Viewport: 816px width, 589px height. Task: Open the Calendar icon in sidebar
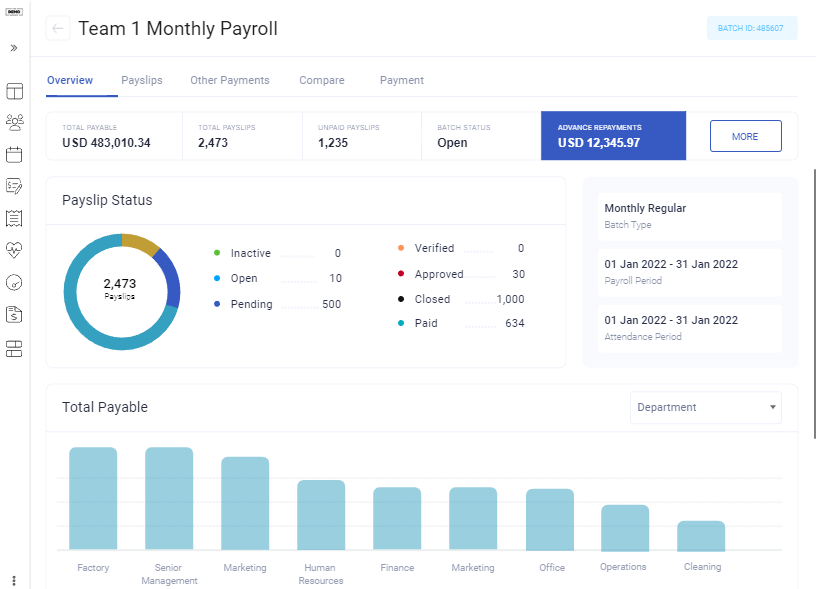click(x=14, y=154)
